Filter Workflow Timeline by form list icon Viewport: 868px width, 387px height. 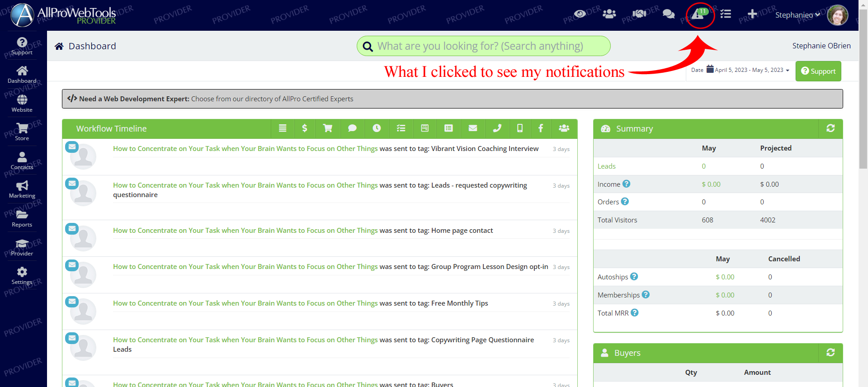[x=448, y=128]
